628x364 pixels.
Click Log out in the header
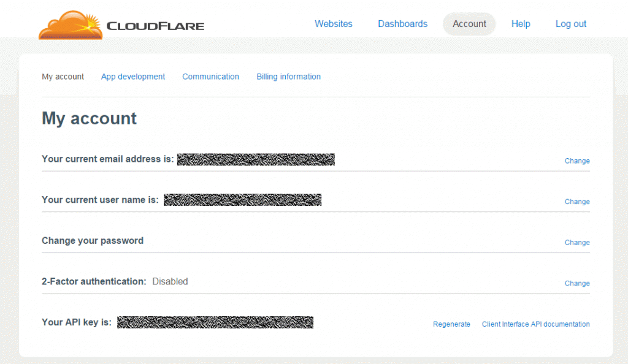pos(571,24)
